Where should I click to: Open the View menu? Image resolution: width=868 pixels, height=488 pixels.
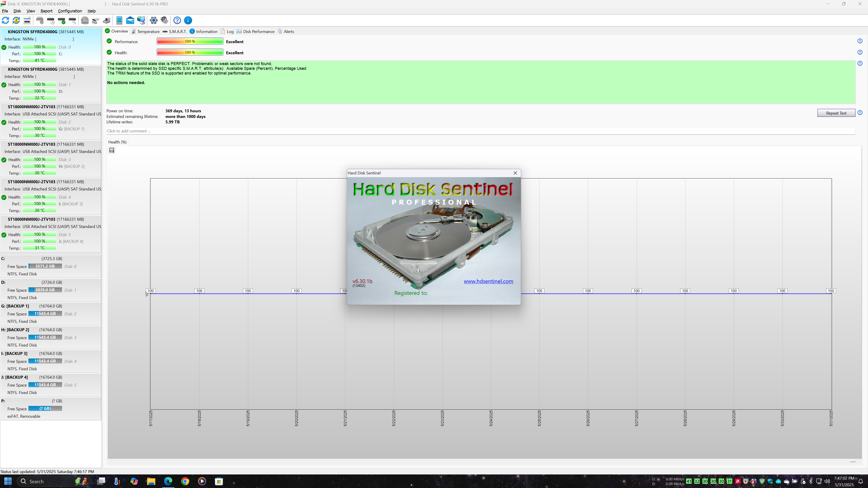tap(31, 11)
